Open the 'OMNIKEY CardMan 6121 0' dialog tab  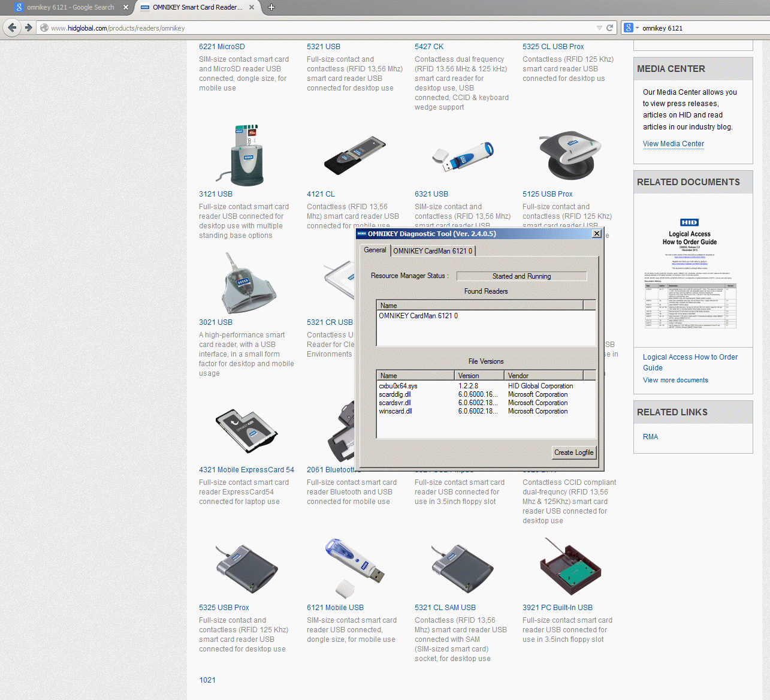[433, 251]
